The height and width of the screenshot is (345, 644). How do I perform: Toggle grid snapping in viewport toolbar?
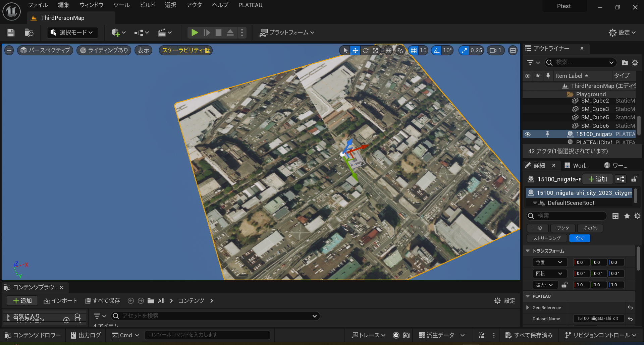(x=414, y=50)
